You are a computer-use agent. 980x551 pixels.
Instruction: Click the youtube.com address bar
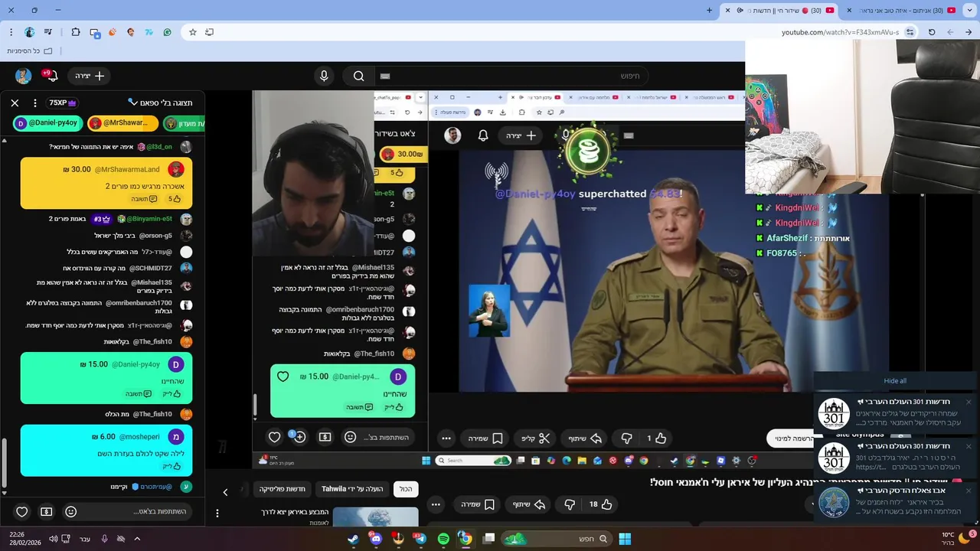(839, 32)
